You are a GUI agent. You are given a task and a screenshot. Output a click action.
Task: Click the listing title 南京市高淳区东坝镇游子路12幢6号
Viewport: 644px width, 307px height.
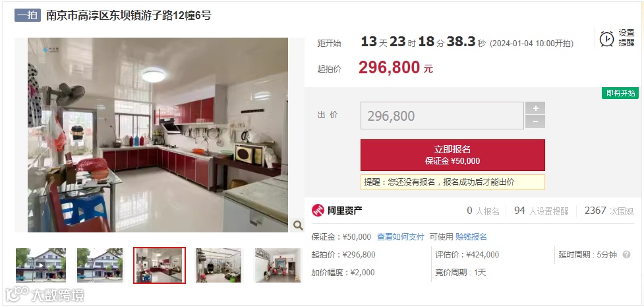[x=129, y=16]
